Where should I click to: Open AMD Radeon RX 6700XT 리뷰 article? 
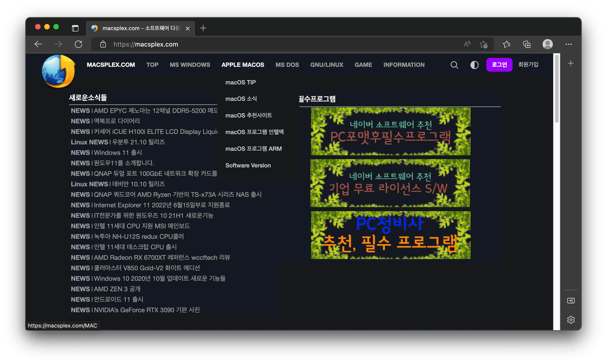pos(162,257)
